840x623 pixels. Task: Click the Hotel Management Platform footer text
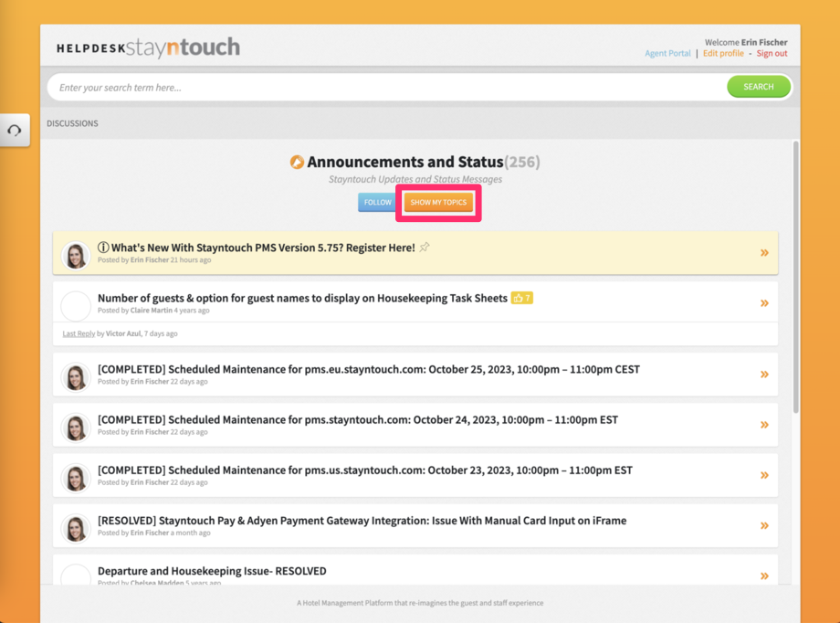pos(420,603)
